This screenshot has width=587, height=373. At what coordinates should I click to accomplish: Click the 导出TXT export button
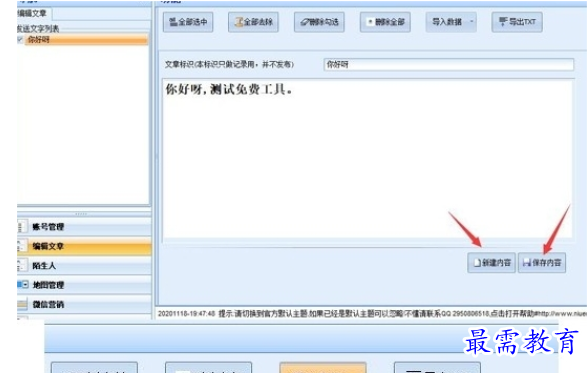coord(517,22)
